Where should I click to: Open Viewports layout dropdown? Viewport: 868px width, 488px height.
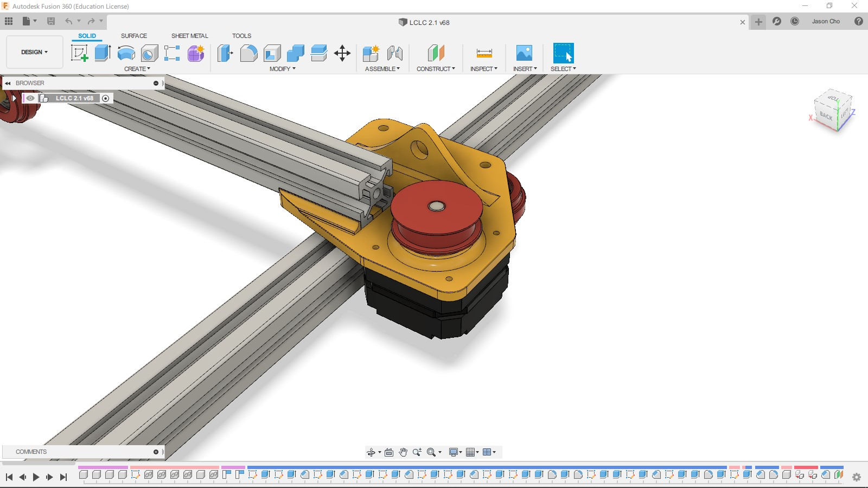489,452
